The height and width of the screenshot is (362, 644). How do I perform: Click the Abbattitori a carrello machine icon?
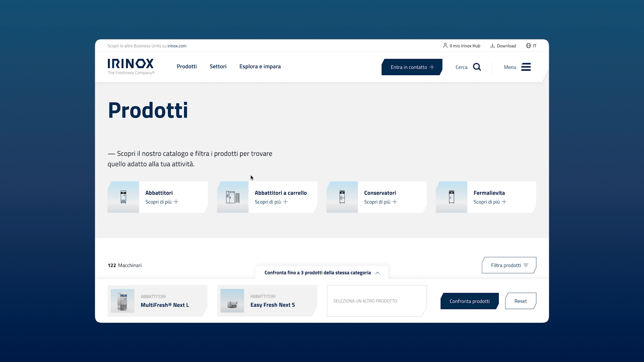232,197
